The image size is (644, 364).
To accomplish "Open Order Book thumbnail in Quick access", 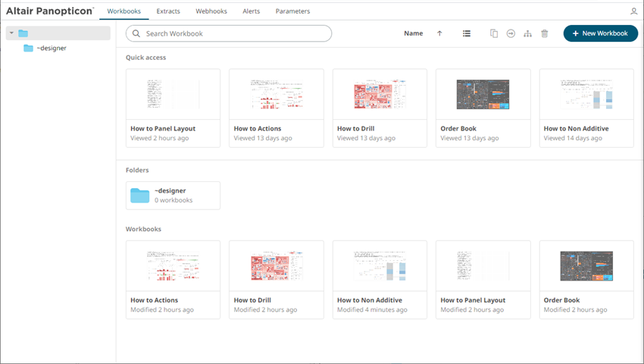I will 483,95.
